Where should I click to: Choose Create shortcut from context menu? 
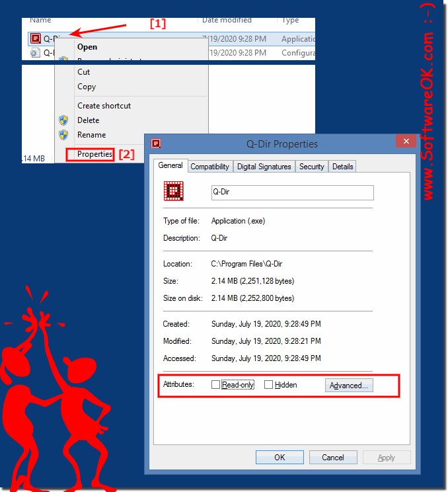coord(104,106)
